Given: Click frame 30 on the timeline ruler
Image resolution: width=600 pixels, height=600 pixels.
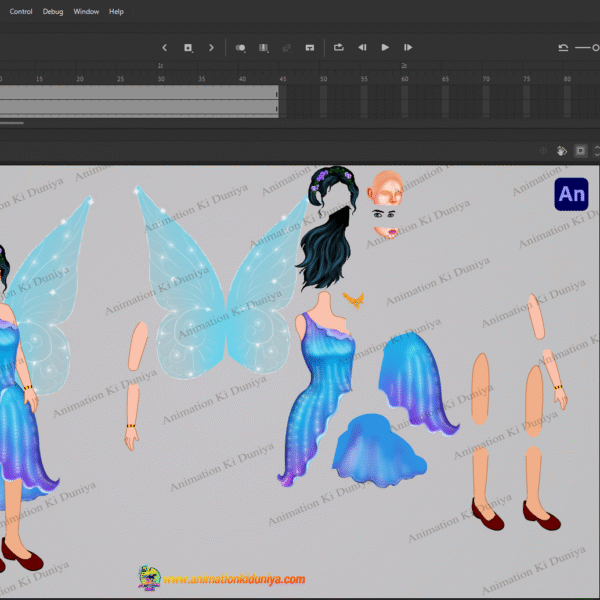Looking at the screenshot, I should [x=161, y=79].
